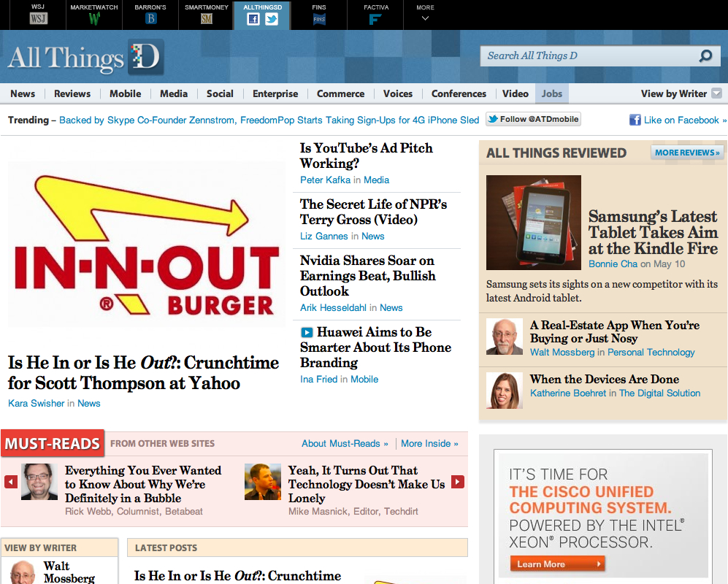Open the Video navigation tab
The width and height of the screenshot is (728, 584).
[x=516, y=93]
